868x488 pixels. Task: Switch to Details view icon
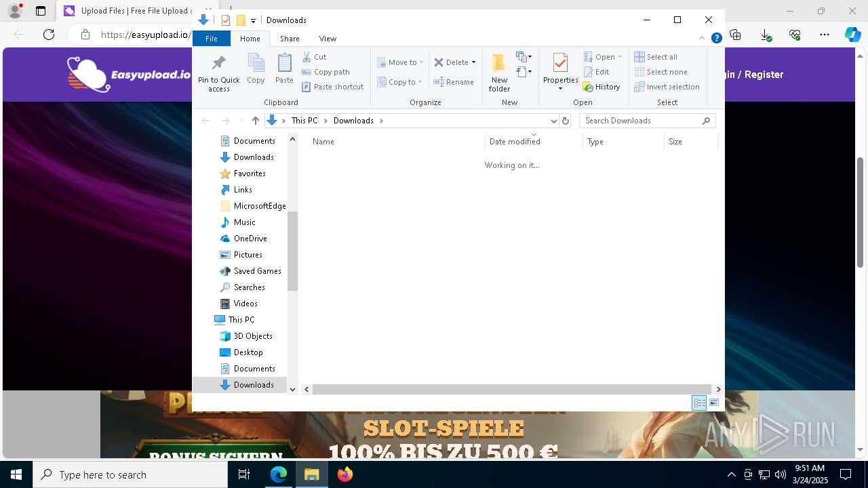(x=699, y=403)
